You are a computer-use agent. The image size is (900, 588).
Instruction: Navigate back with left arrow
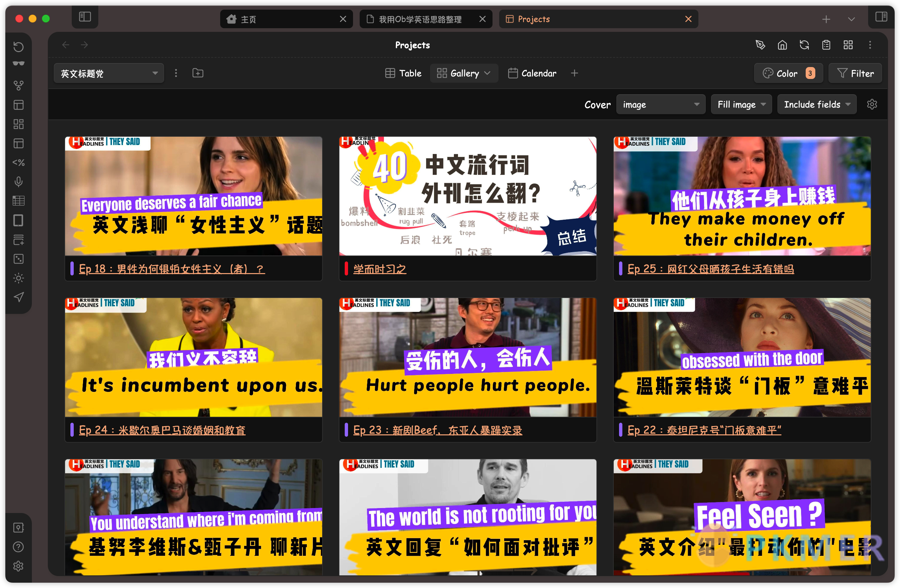pos(65,45)
